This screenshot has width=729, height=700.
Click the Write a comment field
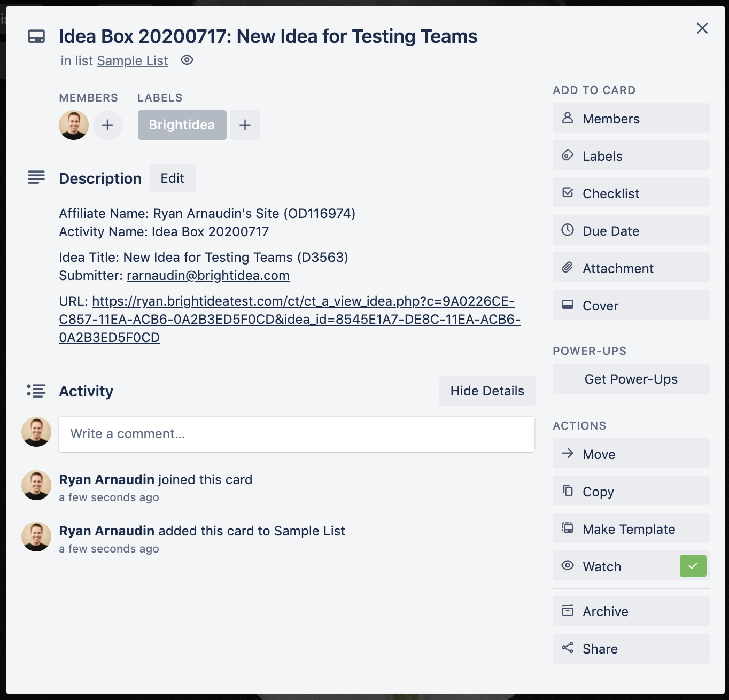[x=297, y=434]
